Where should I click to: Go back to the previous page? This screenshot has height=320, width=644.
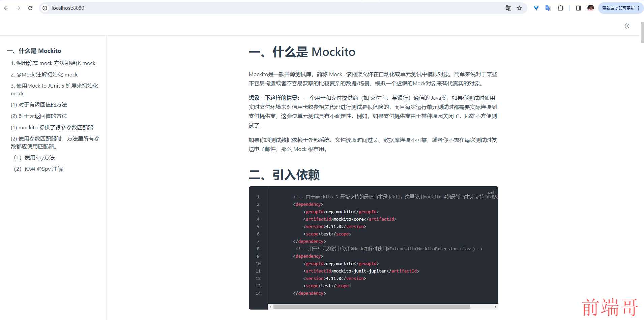6,8
